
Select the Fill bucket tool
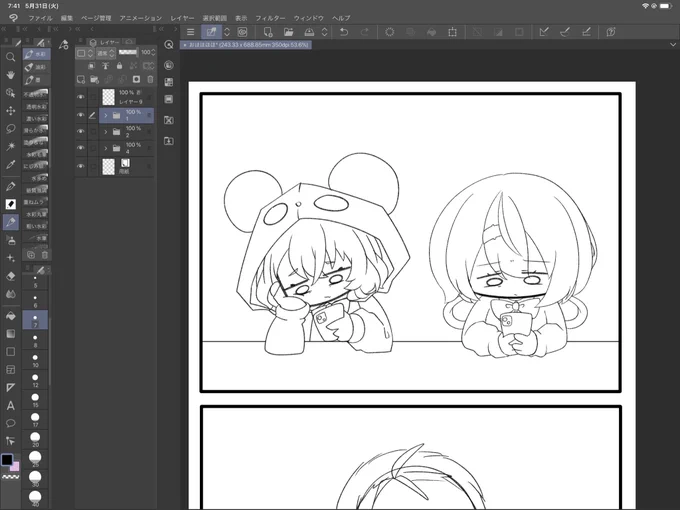[x=10, y=316]
